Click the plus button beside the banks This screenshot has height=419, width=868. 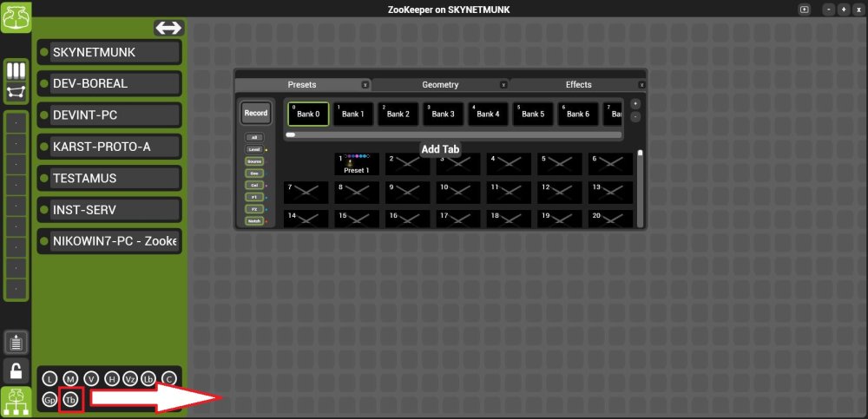coord(635,103)
